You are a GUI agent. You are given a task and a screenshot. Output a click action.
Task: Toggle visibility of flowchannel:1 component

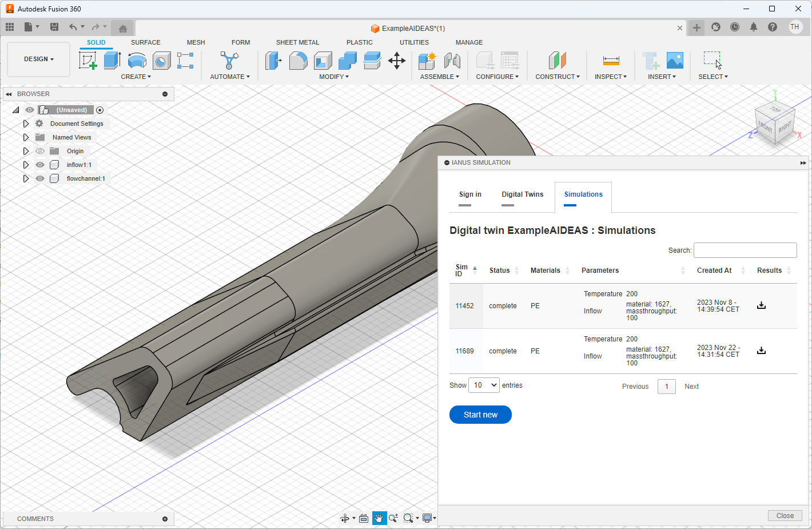click(40, 178)
